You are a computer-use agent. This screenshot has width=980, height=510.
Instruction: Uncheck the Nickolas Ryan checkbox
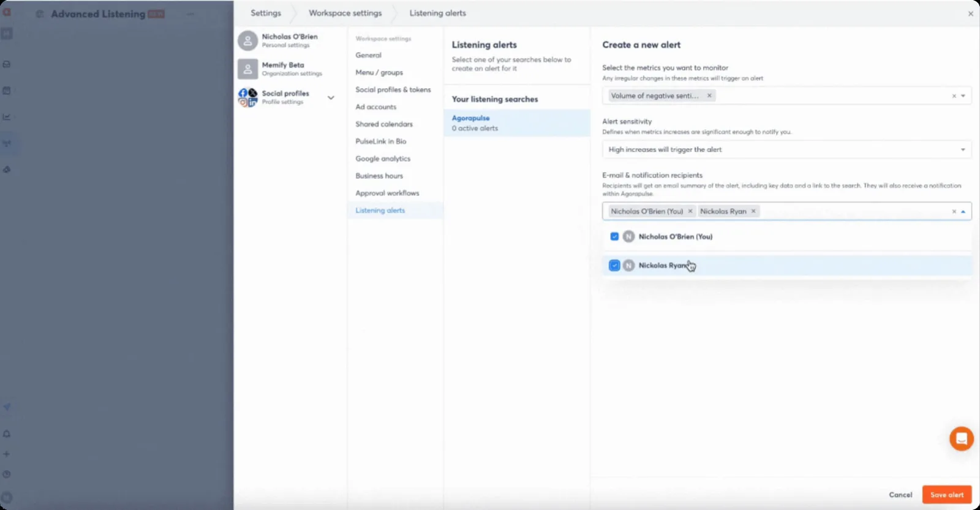pyautogui.click(x=614, y=265)
